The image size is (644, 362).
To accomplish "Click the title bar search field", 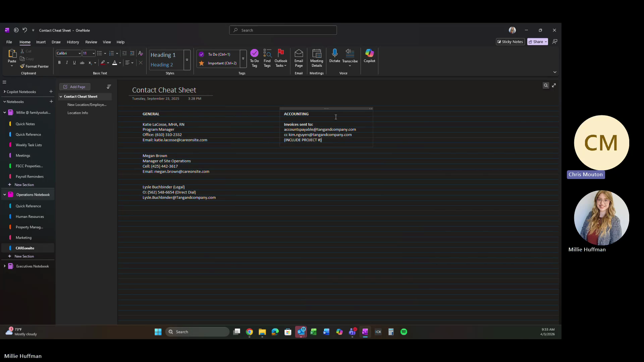I will pyautogui.click(x=283, y=30).
